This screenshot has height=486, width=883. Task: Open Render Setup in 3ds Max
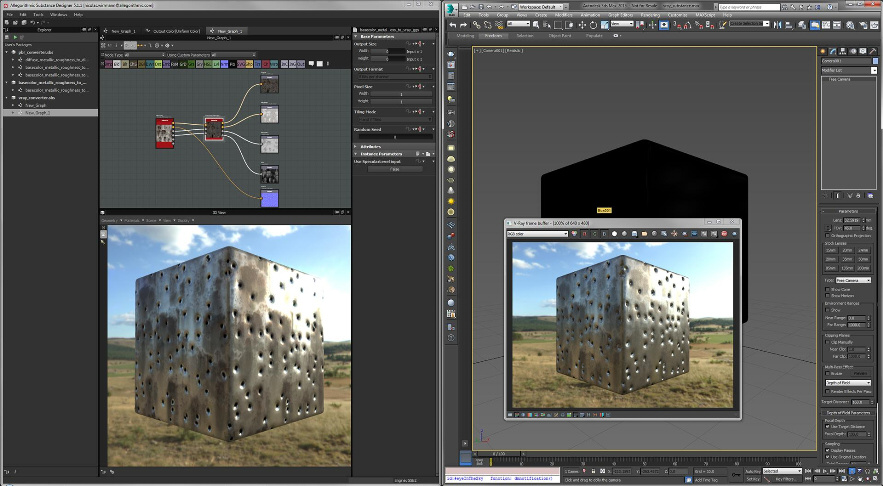click(862, 25)
